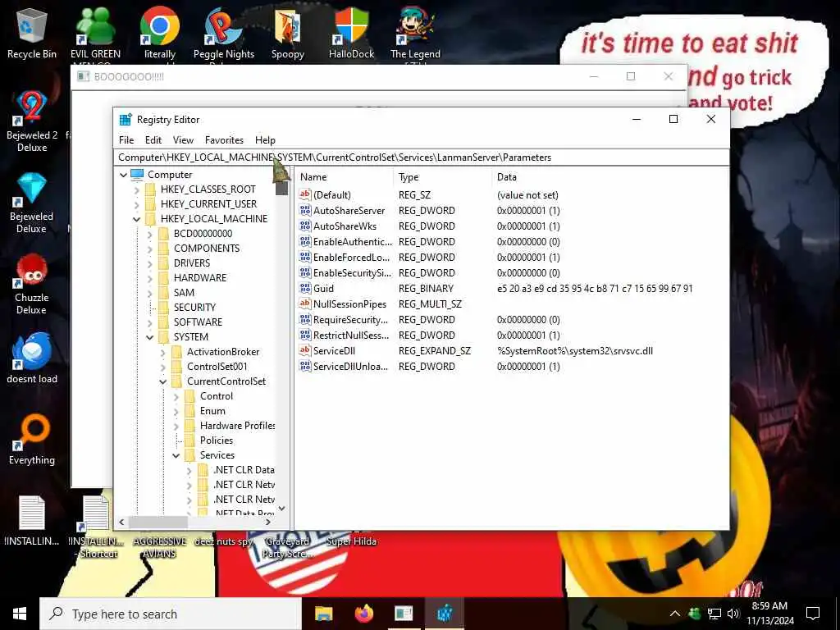
Task: Open Chuzzle Deluxe desktop icon
Action: (x=32, y=283)
